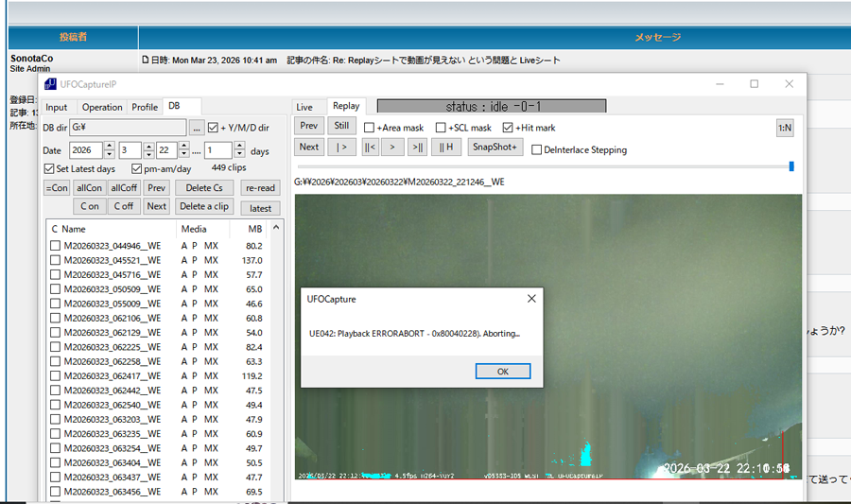Check clip M20260323_062417_WE
Image resolution: width=851 pixels, height=504 pixels.
click(x=55, y=376)
